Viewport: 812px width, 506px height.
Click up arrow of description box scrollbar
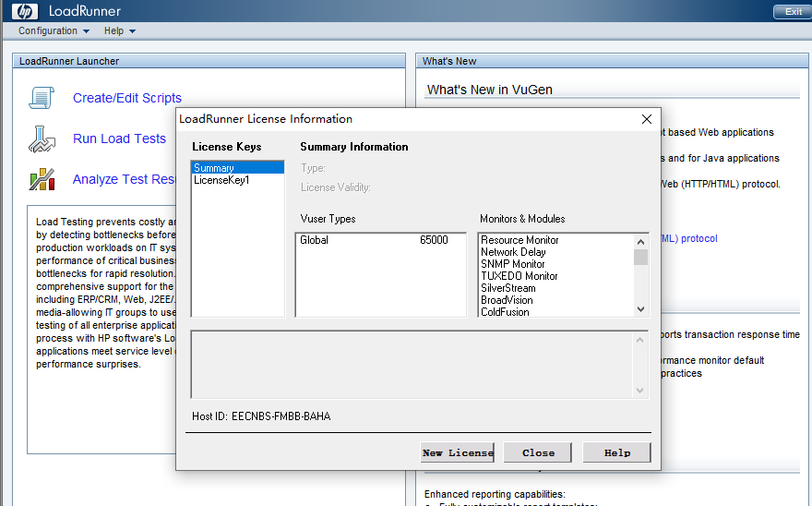pyautogui.click(x=639, y=340)
